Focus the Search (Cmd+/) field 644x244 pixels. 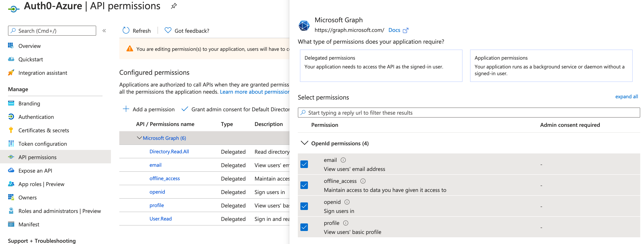click(52, 31)
